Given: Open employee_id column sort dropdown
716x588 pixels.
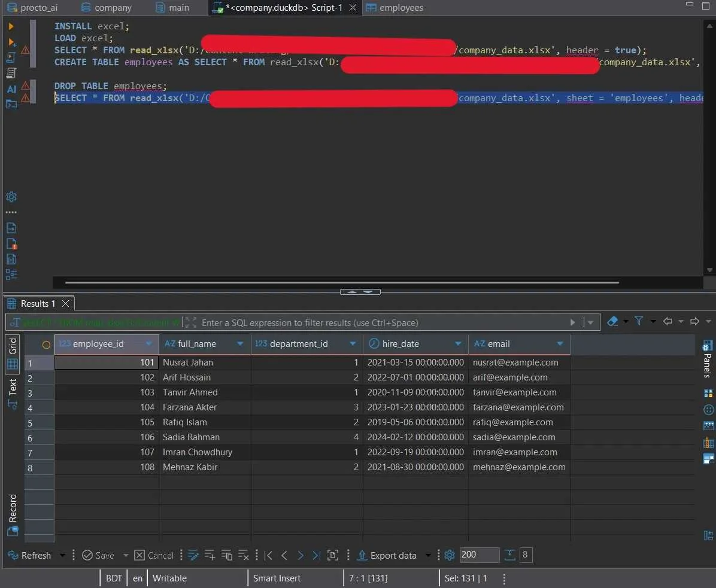Looking at the screenshot, I should point(148,343).
